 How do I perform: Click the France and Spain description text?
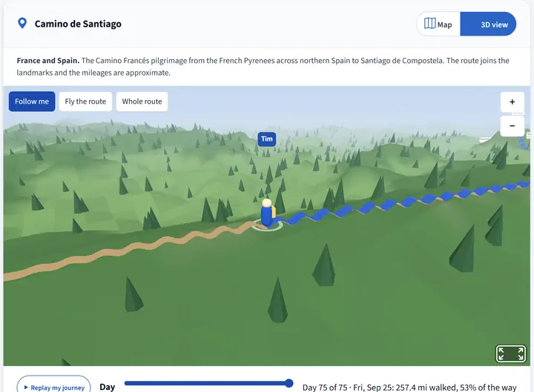point(263,67)
